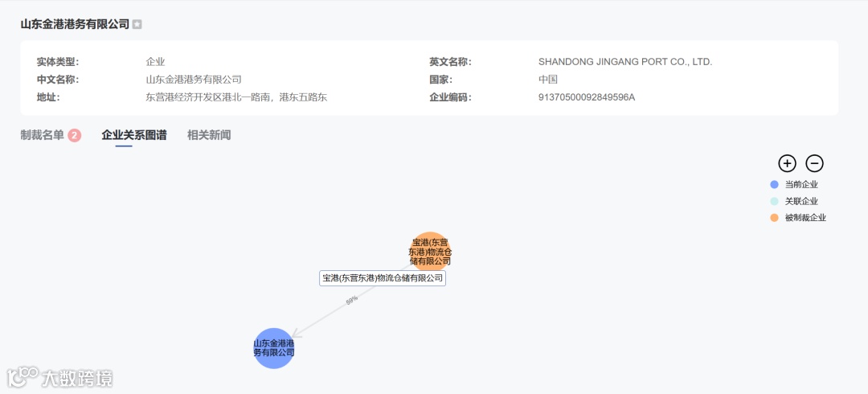Image resolution: width=868 pixels, height=394 pixels.
Task: Click the 企业编码 field label
Action: pyautogui.click(x=451, y=97)
